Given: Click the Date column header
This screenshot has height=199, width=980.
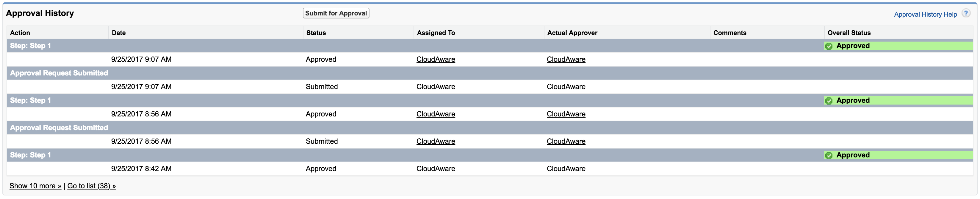Looking at the screenshot, I should [119, 33].
